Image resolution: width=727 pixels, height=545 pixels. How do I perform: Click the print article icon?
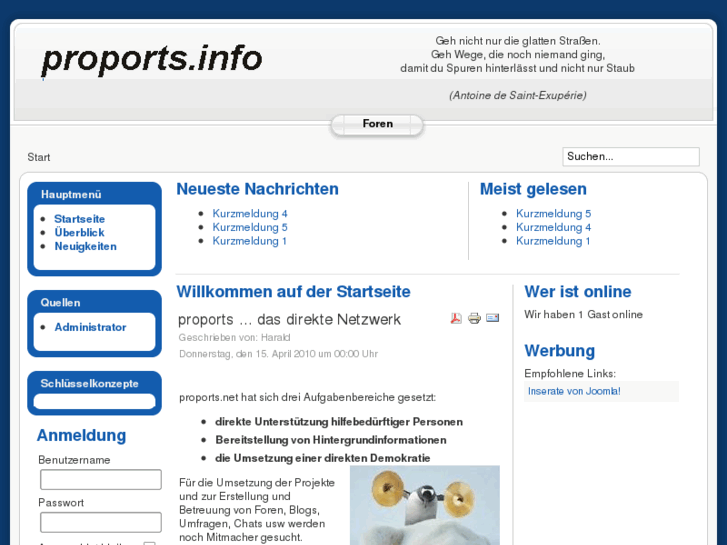click(474, 318)
